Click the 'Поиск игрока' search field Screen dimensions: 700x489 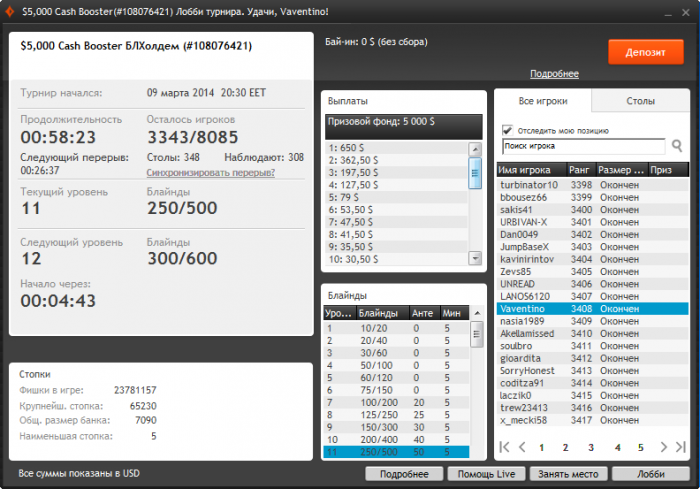coord(584,146)
